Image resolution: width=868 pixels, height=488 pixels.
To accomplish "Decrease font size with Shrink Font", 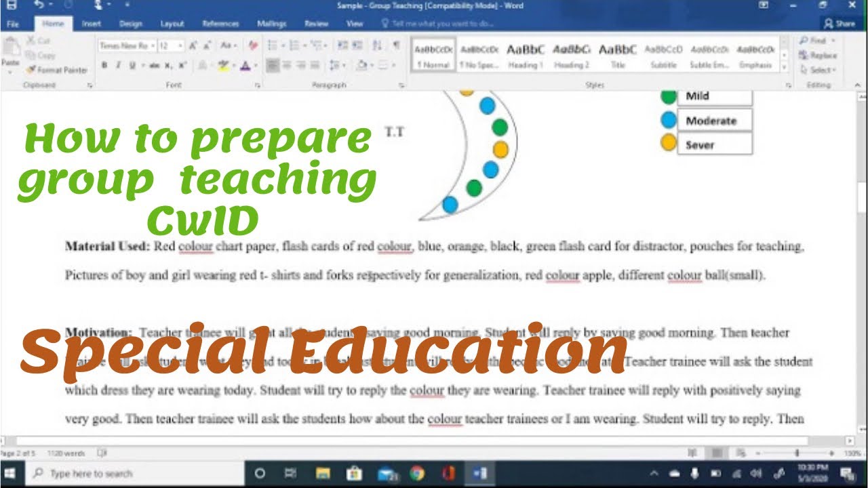I will (x=208, y=45).
